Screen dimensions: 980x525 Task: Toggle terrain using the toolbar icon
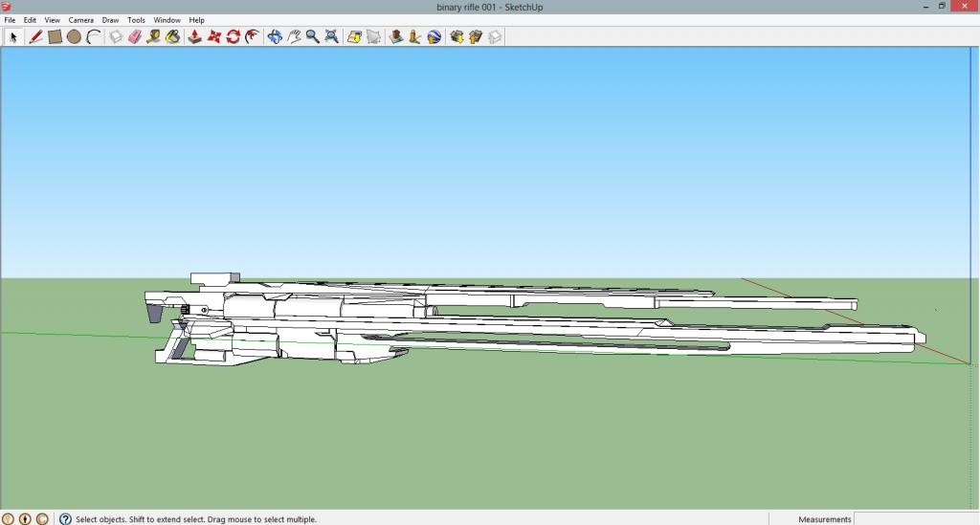pyautogui.click(x=373, y=37)
